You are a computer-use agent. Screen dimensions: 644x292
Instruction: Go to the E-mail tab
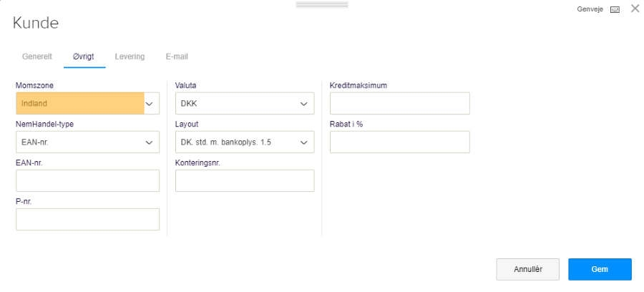(x=177, y=56)
